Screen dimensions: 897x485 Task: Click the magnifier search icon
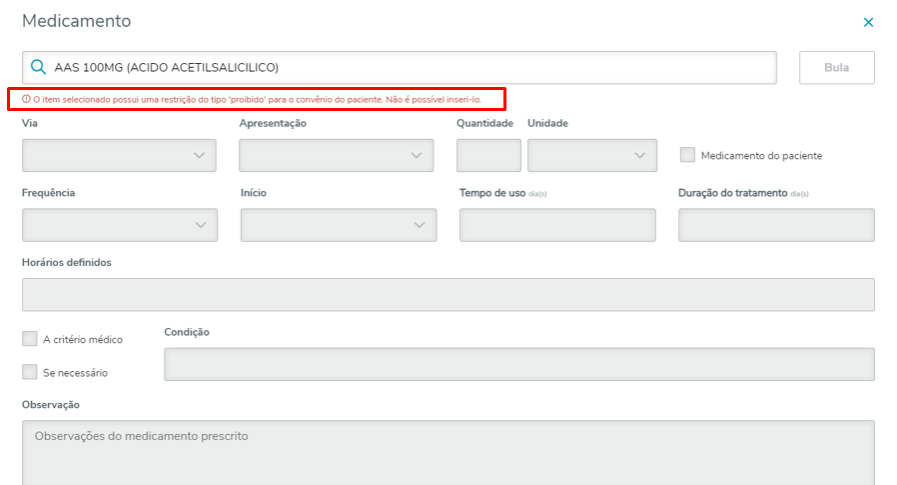tap(38, 67)
